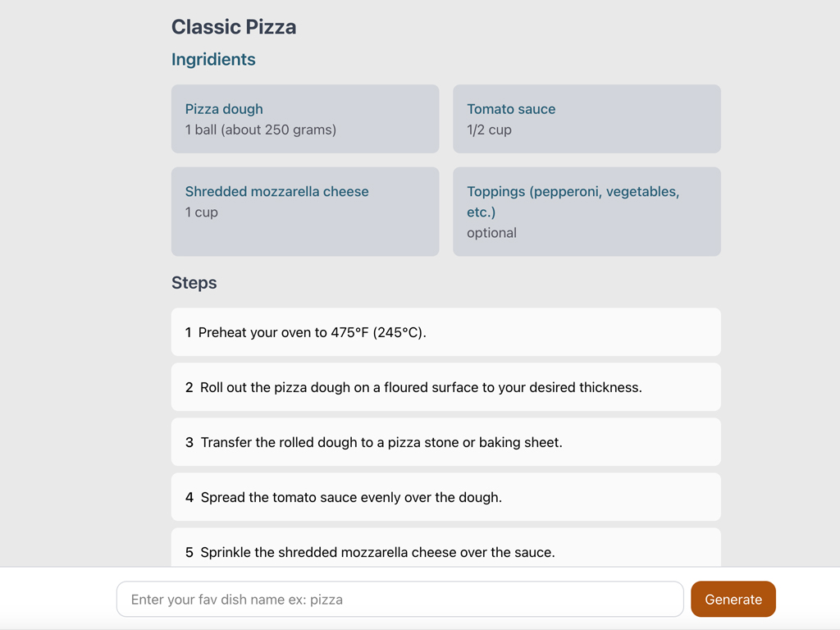Focus the dish name input field
This screenshot has height=630, width=840.
[399, 599]
